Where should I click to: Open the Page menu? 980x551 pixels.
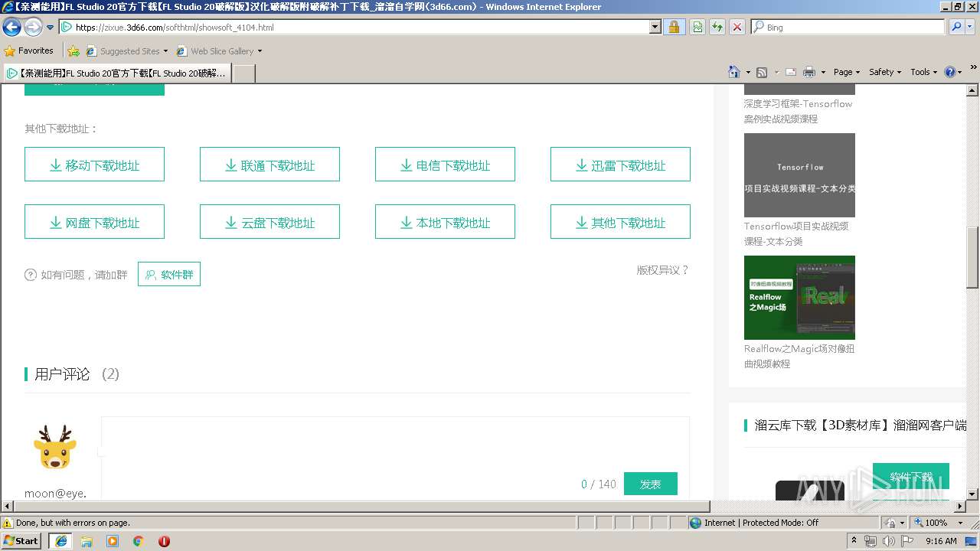[x=846, y=72]
